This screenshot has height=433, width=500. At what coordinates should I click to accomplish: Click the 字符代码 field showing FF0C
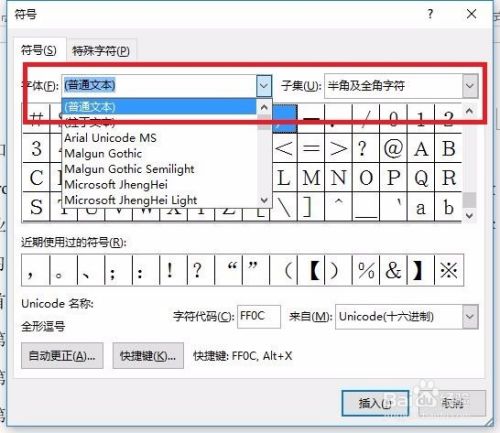[259, 316]
